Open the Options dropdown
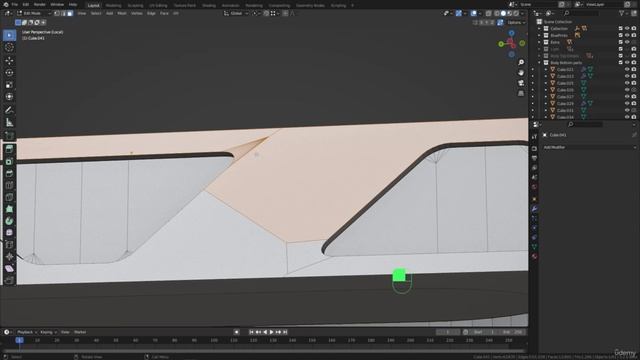Image resolution: width=640 pixels, height=360 pixels. point(516,22)
